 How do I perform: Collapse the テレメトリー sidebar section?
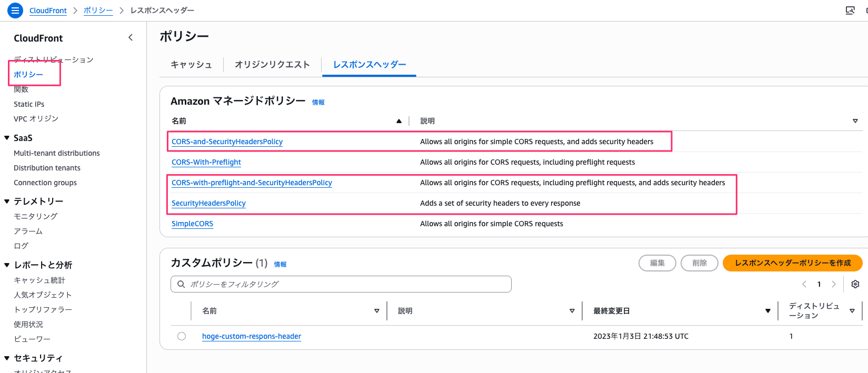[7, 201]
